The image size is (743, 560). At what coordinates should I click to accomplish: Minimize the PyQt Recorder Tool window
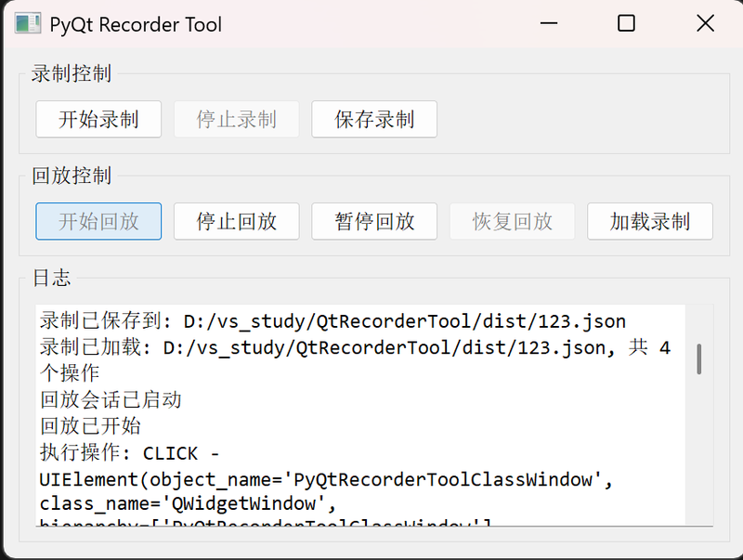548,24
